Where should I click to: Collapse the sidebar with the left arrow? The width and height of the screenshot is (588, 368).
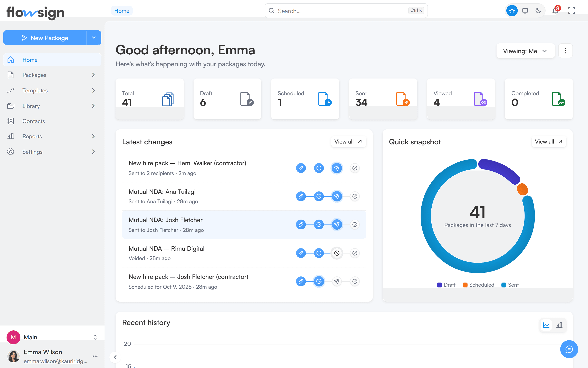[x=115, y=357]
